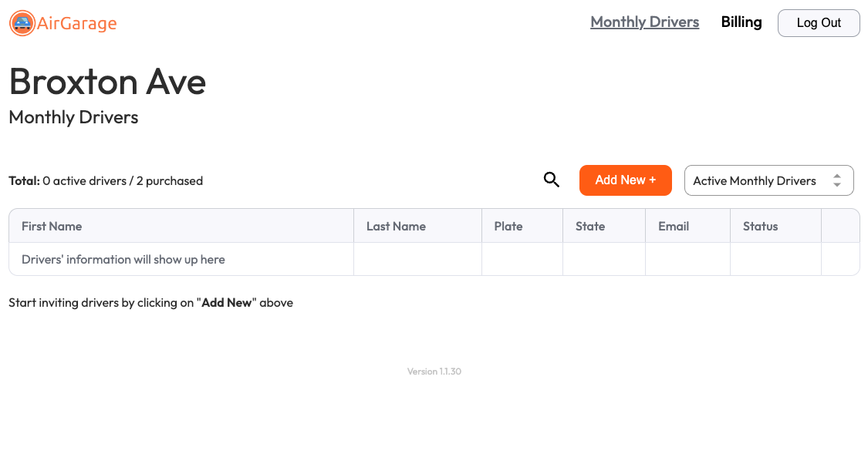The height and width of the screenshot is (454, 868).
Task: Open the Billing page
Action: 741,22
